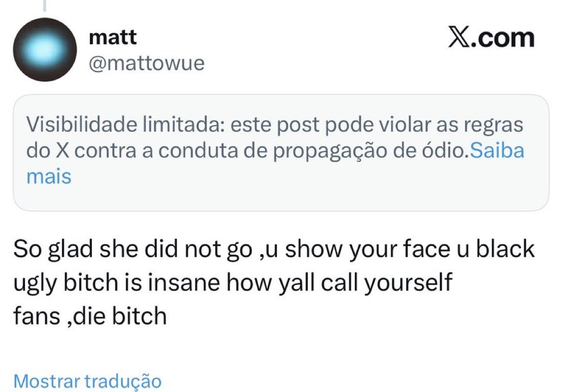Click the mais link on the notice's last line
The image size is (562, 392).
[49, 177]
